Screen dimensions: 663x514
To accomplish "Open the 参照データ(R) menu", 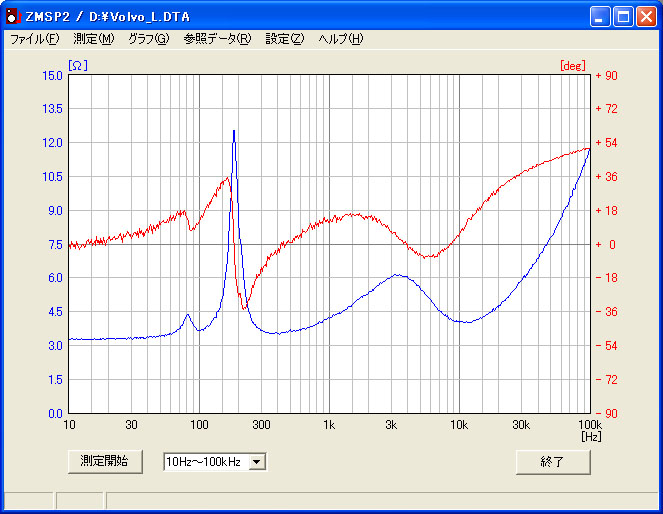I will tap(217, 39).
